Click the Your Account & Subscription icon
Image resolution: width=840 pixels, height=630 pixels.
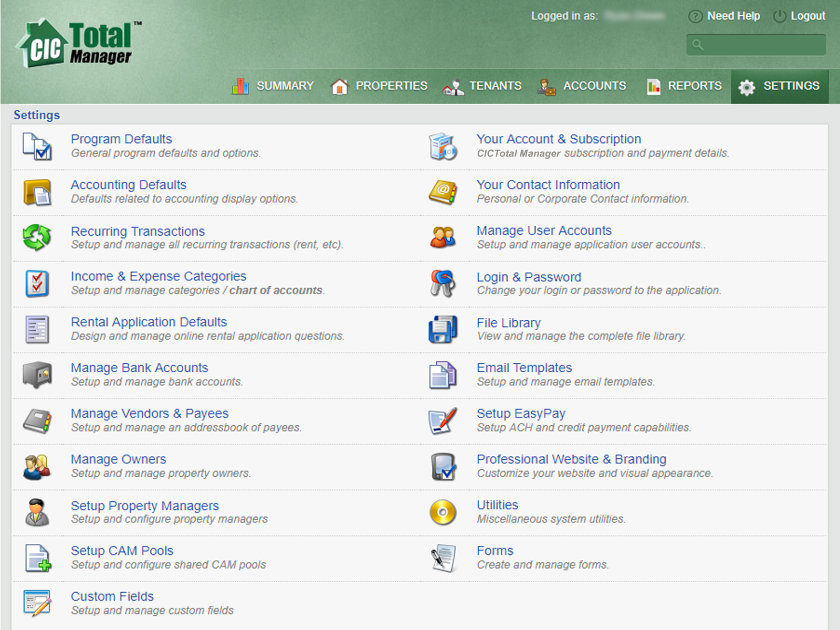443,146
